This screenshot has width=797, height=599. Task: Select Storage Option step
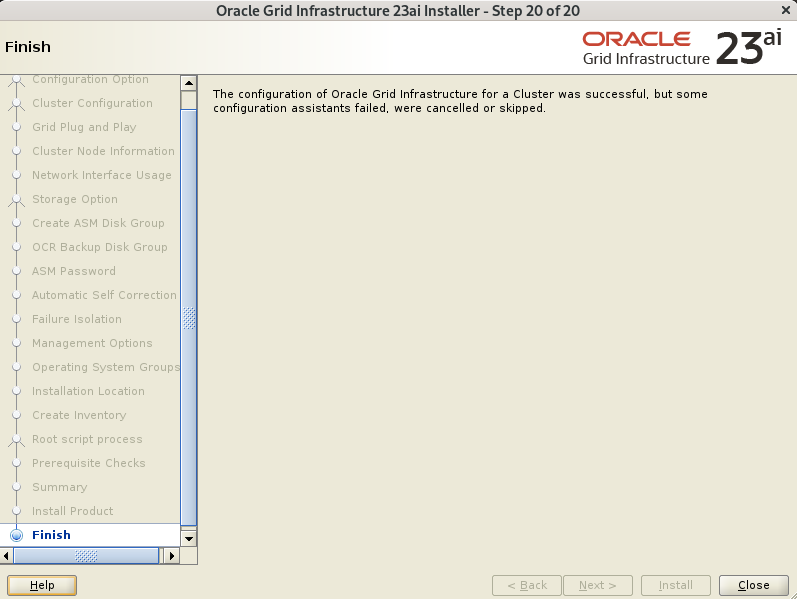pos(75,199)
